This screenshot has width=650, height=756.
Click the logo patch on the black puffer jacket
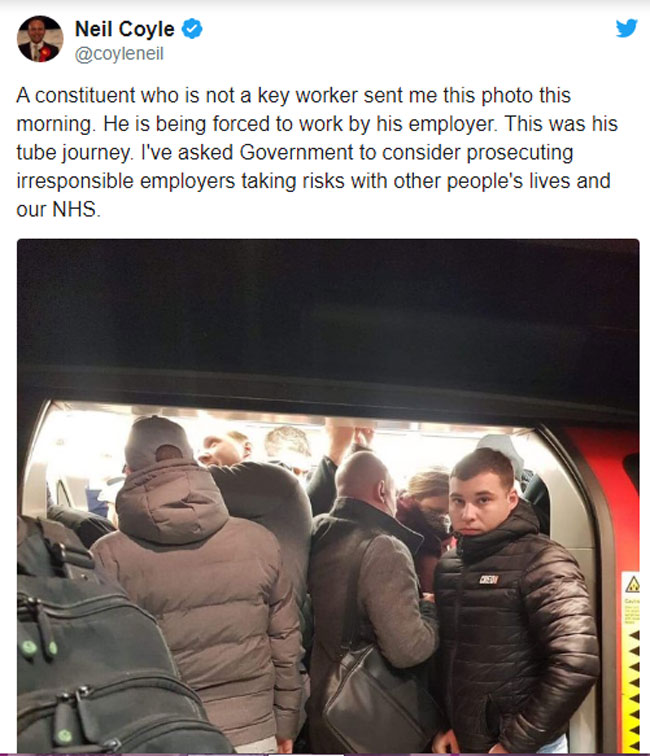488,579
